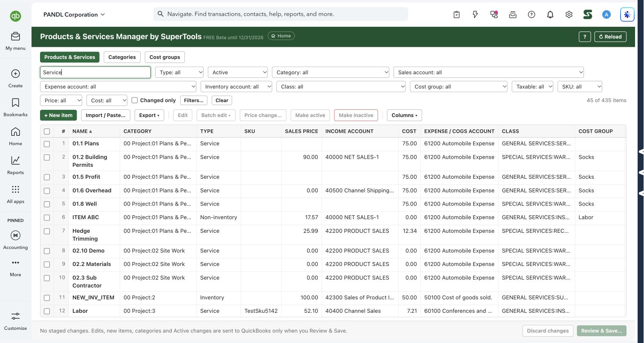This screenshot has width=644, height=343.
Task: Expand the Cost group: all dropdown
Action: (x=459, y=86)
